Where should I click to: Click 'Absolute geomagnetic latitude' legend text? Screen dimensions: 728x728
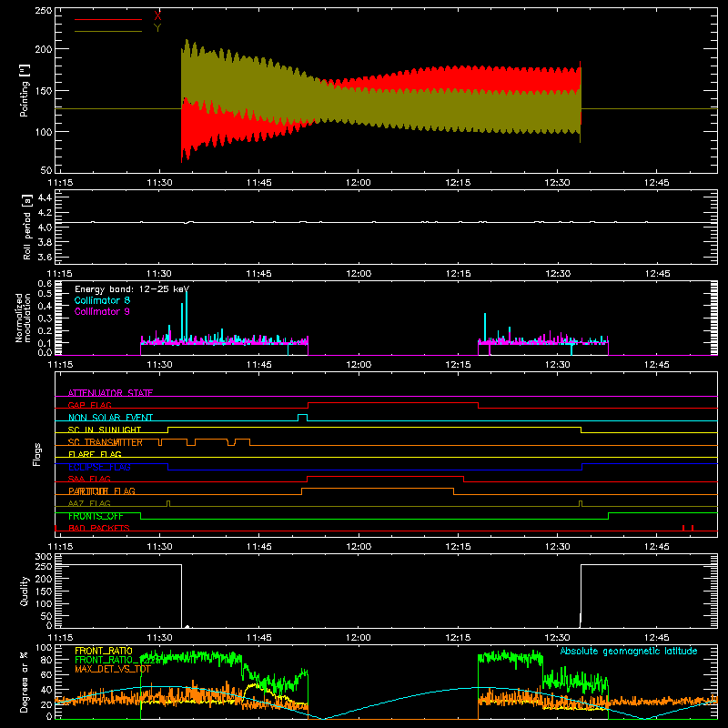(x=629, y=651)
